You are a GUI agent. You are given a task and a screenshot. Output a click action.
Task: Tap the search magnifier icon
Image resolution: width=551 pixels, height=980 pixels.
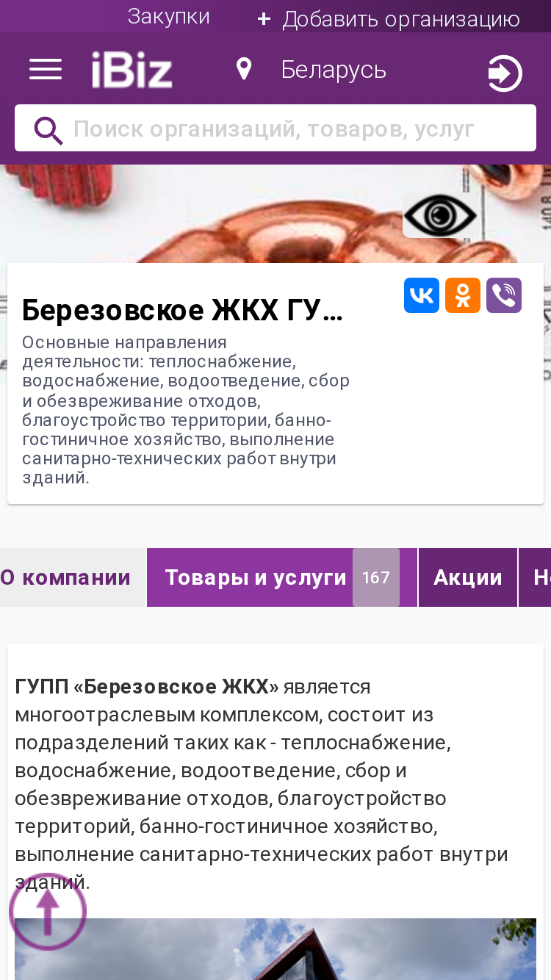48,130
